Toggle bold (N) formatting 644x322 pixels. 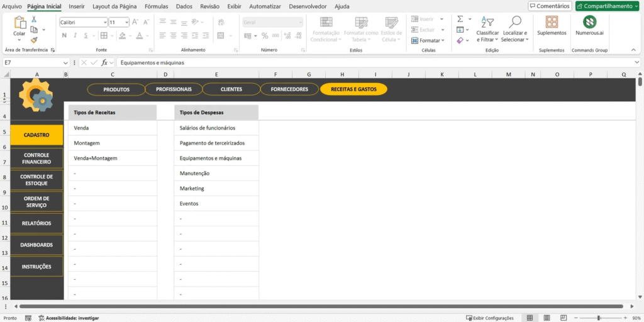pos(65,35)
